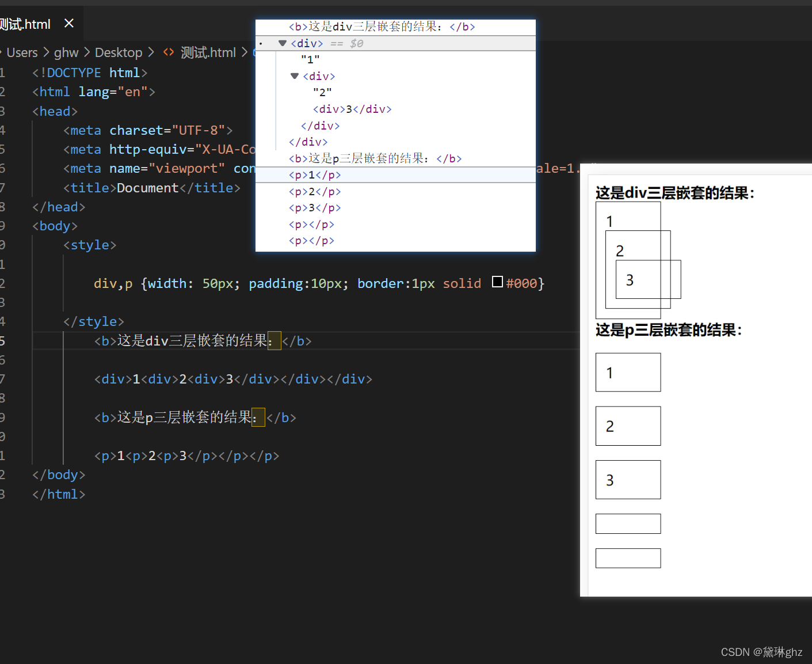
Task: Collapse the nested second div node in DevTools
Action: pos(295,76)
